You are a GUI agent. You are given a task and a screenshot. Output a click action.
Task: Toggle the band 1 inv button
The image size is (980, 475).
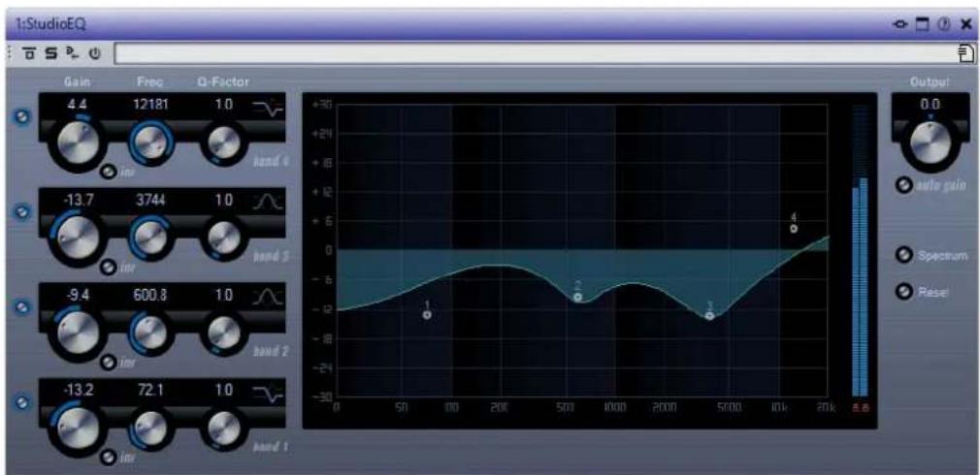click(x=109, y=458)
